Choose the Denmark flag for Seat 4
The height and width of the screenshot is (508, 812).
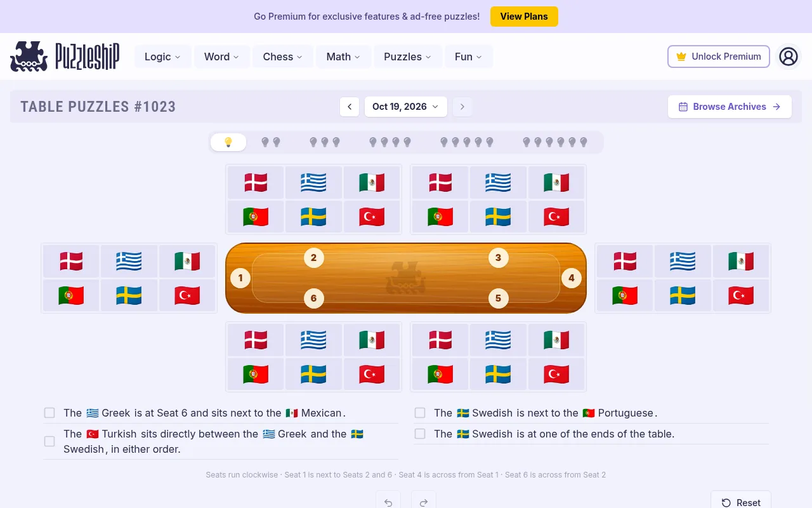(x=625, y=261)
